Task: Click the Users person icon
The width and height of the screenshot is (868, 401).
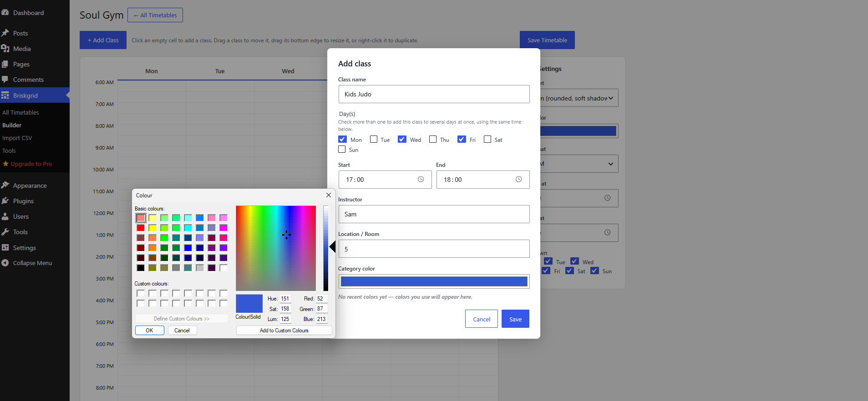Action: pyautogui.click(x=5, y=216)
